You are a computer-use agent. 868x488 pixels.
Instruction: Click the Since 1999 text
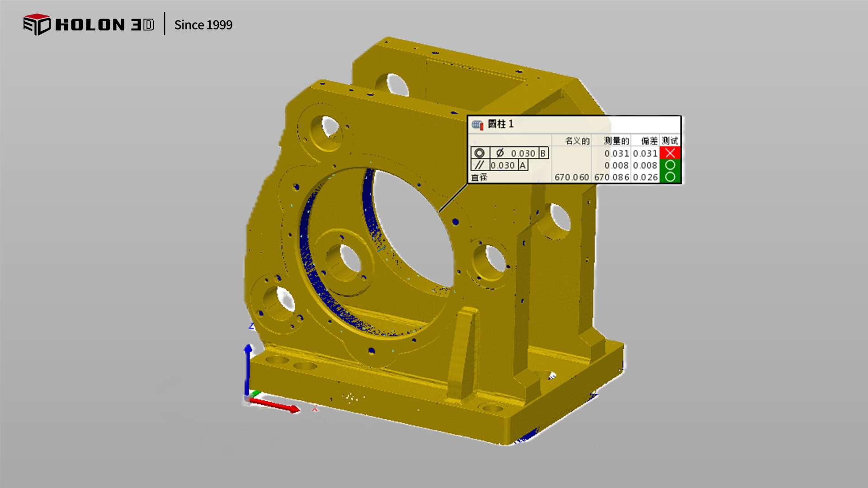tap(203, 25)
